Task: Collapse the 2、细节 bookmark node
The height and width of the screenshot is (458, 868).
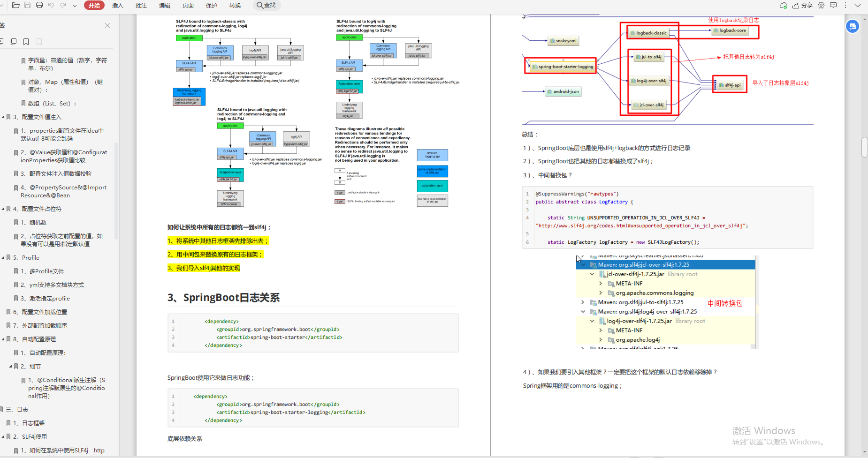Action: [10, 366]
